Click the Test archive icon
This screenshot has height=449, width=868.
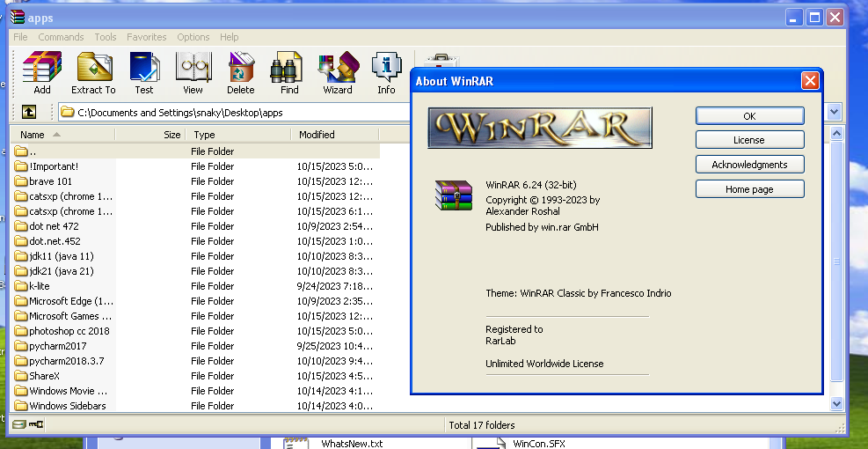pyautogui.click(x=144, y=67)
